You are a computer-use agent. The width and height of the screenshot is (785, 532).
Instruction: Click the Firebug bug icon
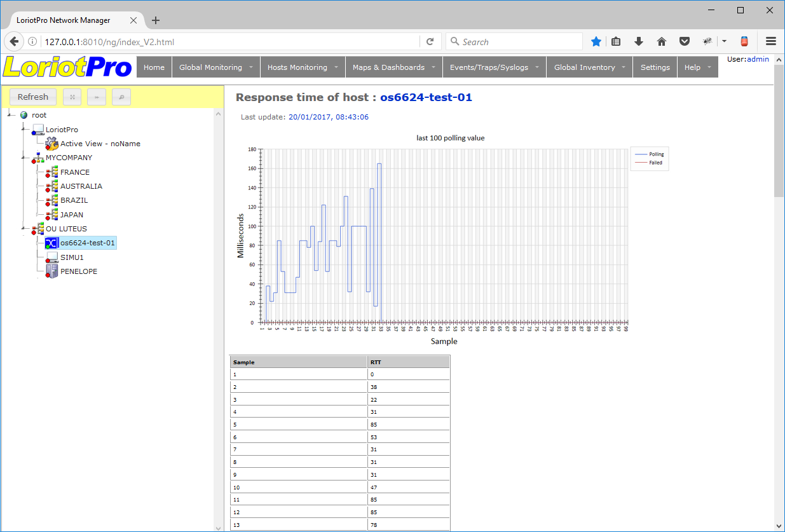(707, 41)
